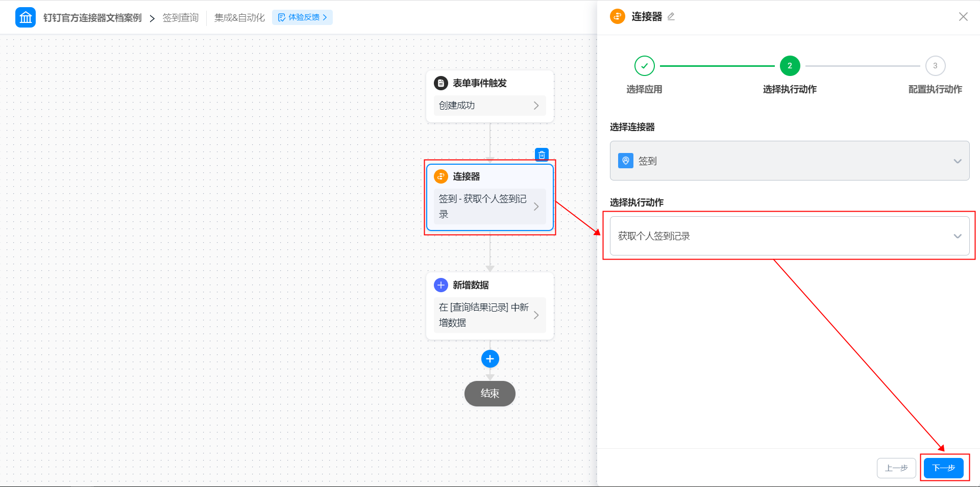Expand the action dropdown chevron arrow

coord(958,236)
